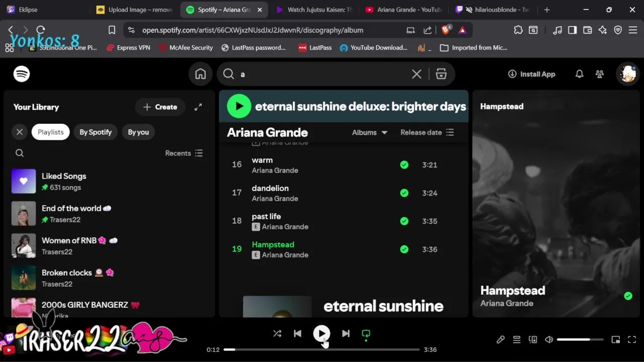Image resolution: width=644 pixels, height=362 pixels.
Task: Expand Your Library to full view
Action: click(198, 107)
